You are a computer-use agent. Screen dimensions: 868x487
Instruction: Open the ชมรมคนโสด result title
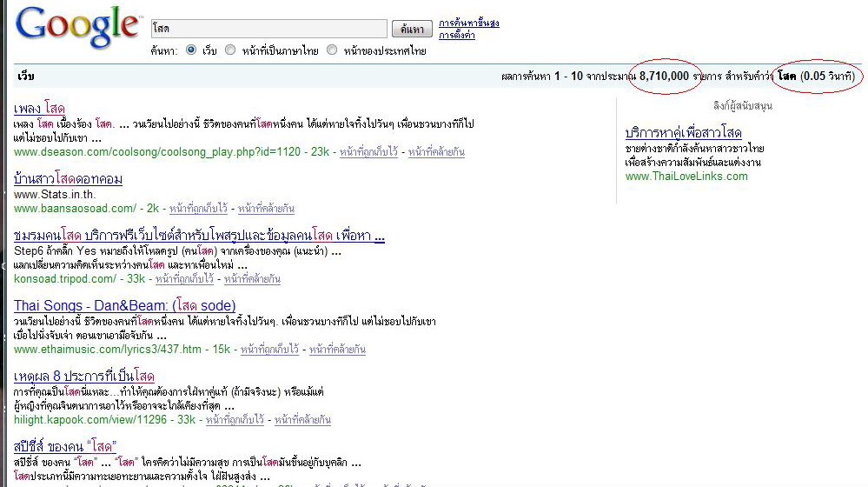(x=199, y=236)
